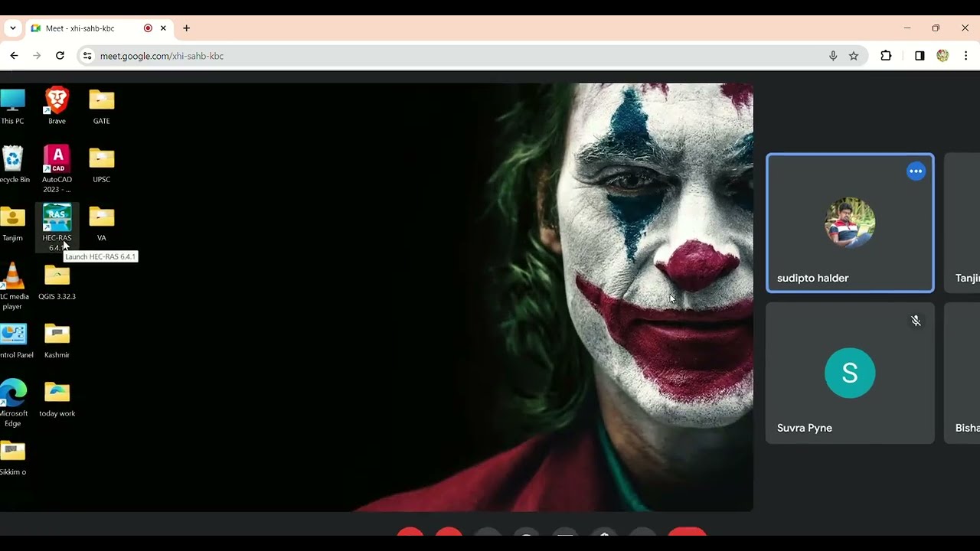Image resolution: width=980 pixels, height=551 pixels.
Task: Select the Tanjim user folder
Action: point(12,223)
